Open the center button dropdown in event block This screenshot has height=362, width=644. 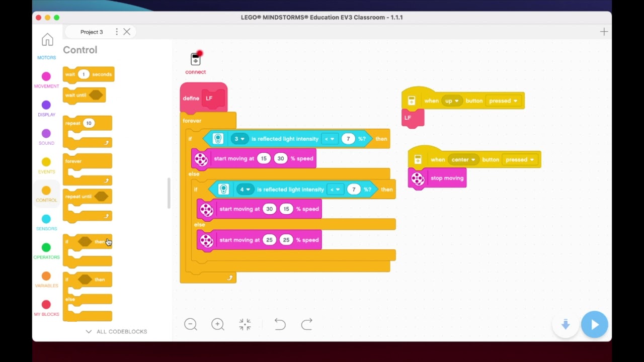tap(463, 159)
